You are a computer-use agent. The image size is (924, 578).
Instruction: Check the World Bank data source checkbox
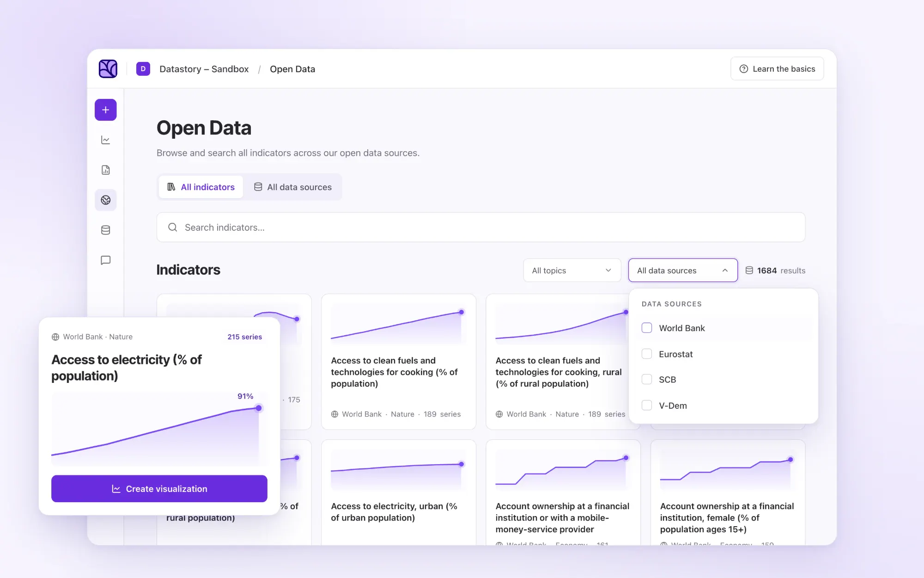(647, 328)
